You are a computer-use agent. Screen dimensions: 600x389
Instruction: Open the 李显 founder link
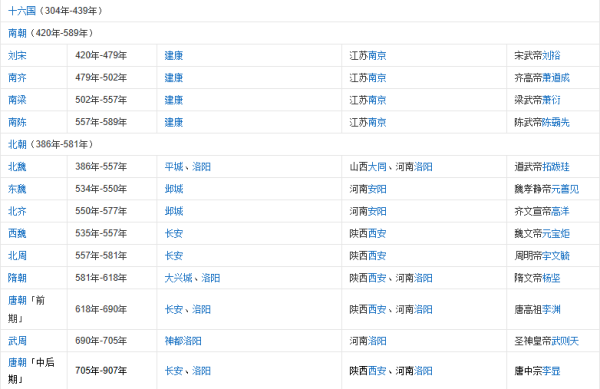coord(551,370)
